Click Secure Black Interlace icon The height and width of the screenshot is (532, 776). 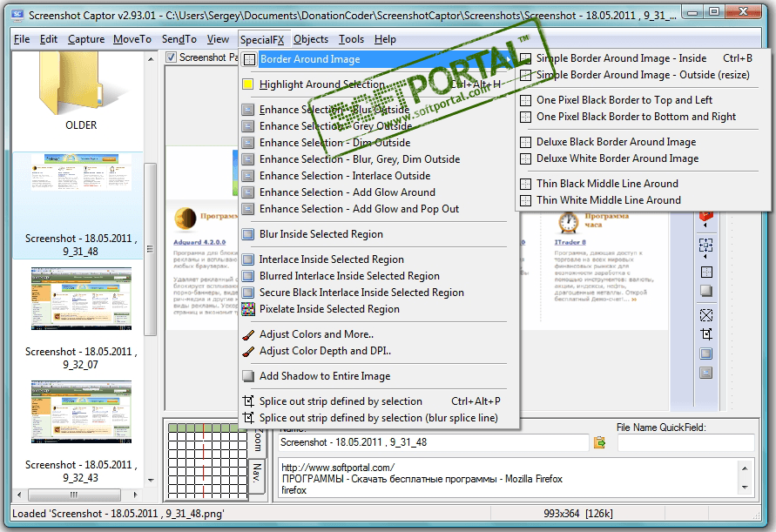pos(248,293)
